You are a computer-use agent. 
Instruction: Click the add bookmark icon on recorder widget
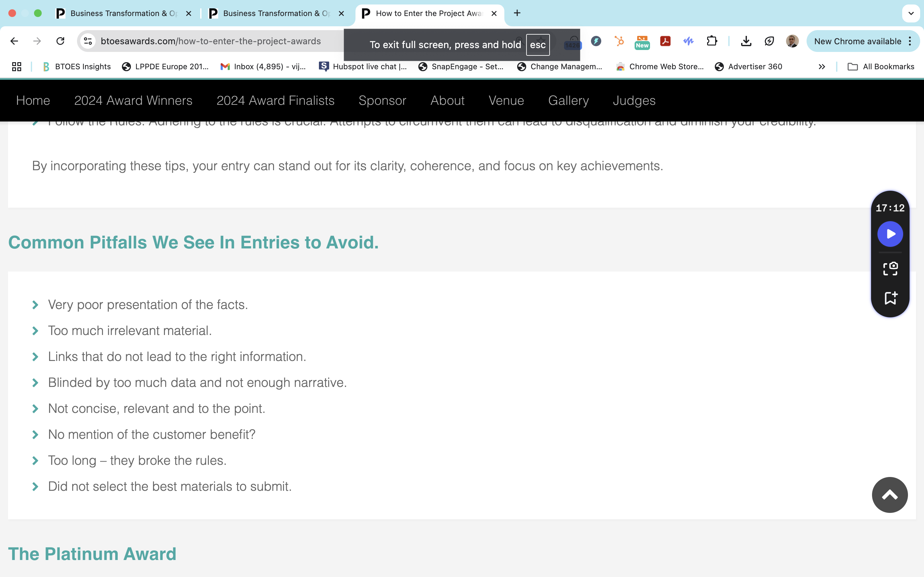coord(890,298)
